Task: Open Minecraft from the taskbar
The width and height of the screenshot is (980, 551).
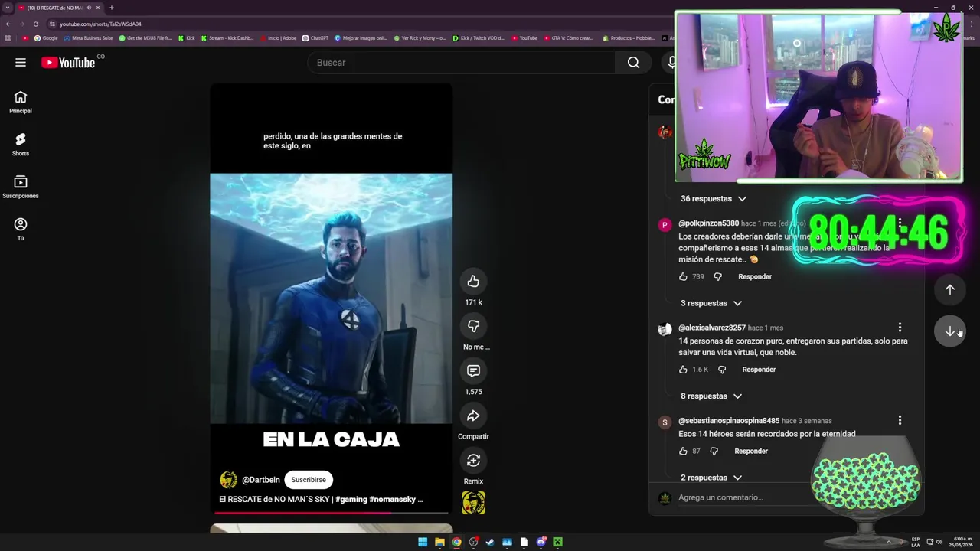Action: (x=558, y=542)
